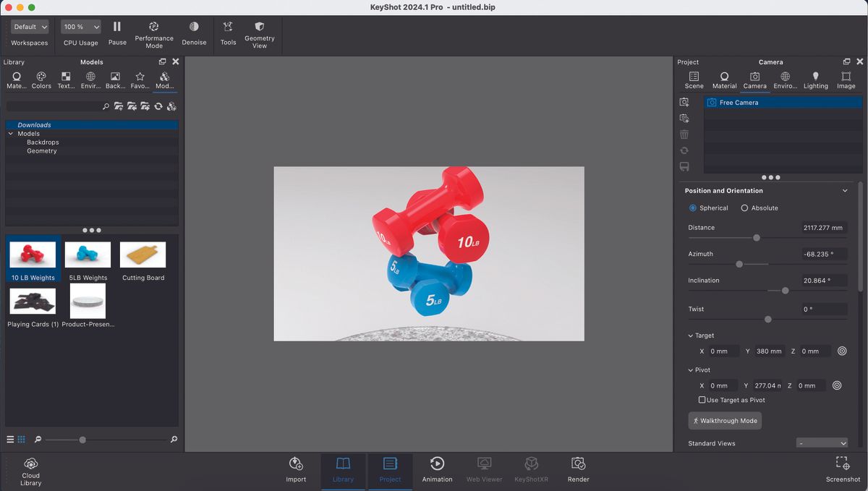Select the 5LB Weights model thumbnail

click(x=88, y=254)
